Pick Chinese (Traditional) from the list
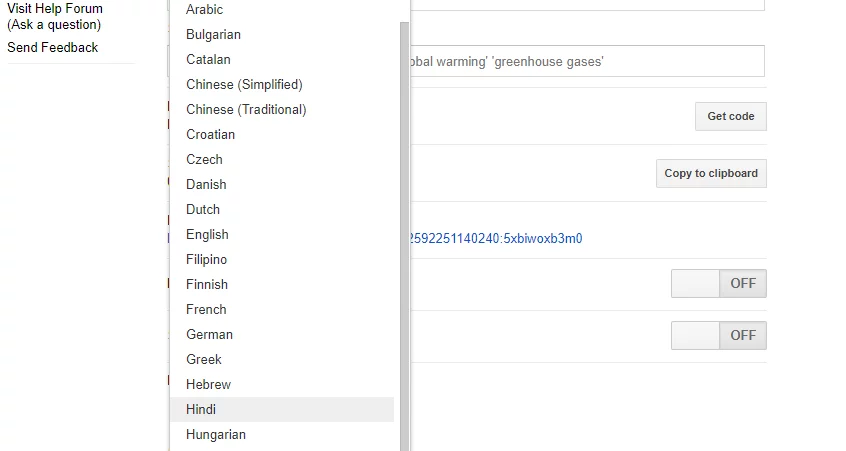846x451 pixels. pos(246,110)
